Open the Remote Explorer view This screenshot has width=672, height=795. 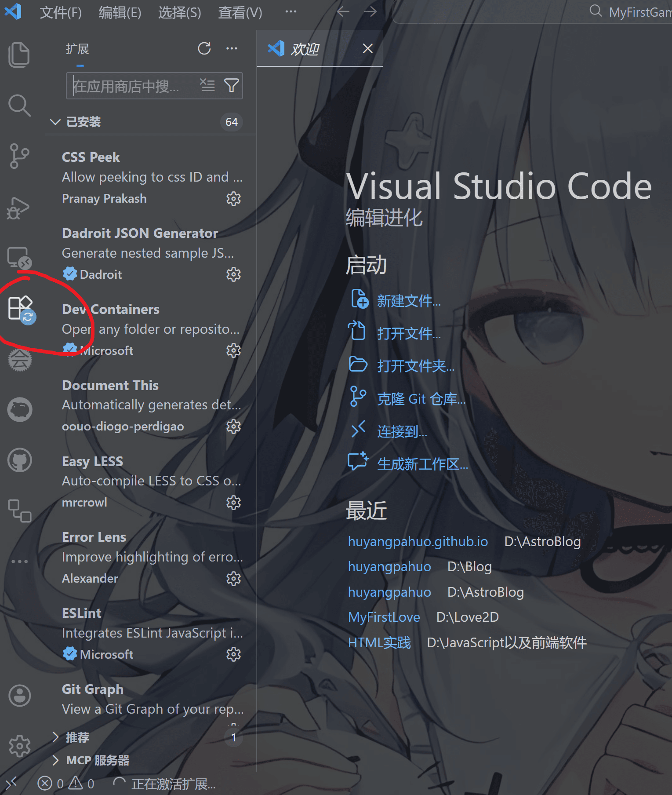[19, 258]
